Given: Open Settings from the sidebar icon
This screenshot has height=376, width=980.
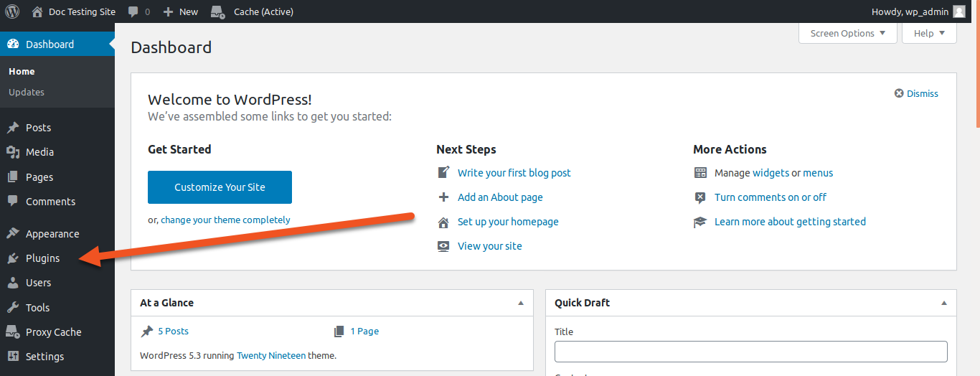Looking at the screenshot, I should coord(13,357).
